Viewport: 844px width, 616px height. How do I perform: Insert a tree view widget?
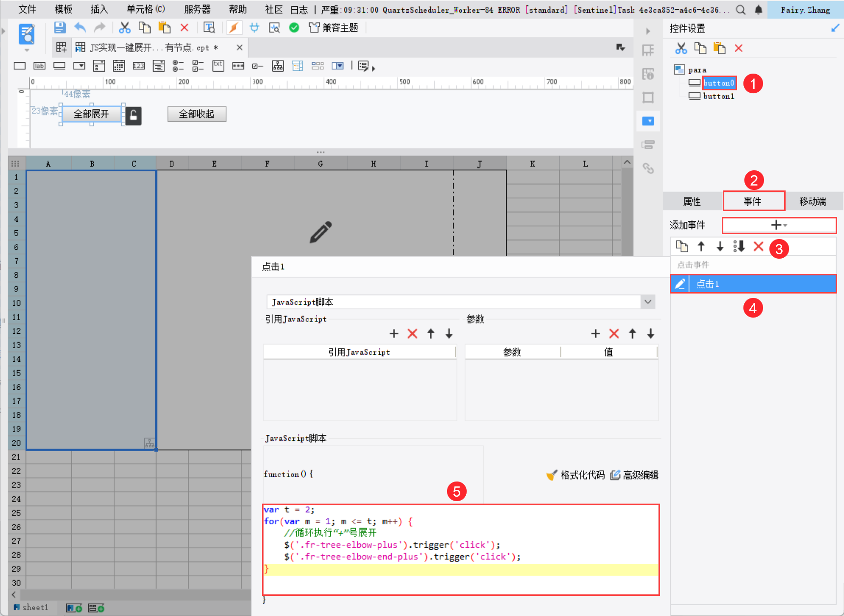278,66
